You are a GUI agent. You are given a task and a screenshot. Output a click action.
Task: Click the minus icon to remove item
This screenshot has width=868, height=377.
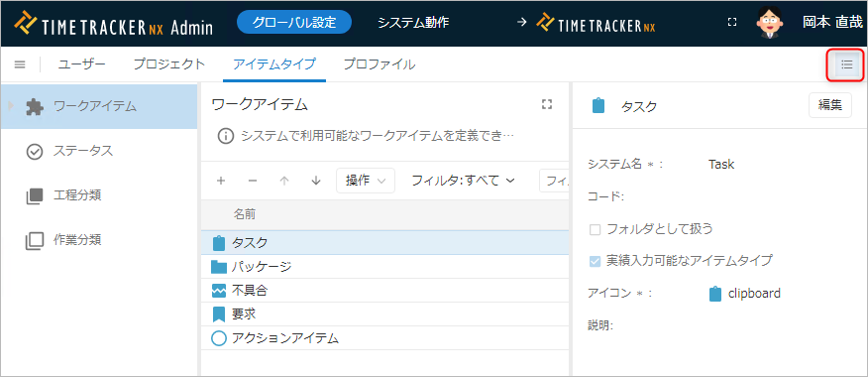coord(253,181)
